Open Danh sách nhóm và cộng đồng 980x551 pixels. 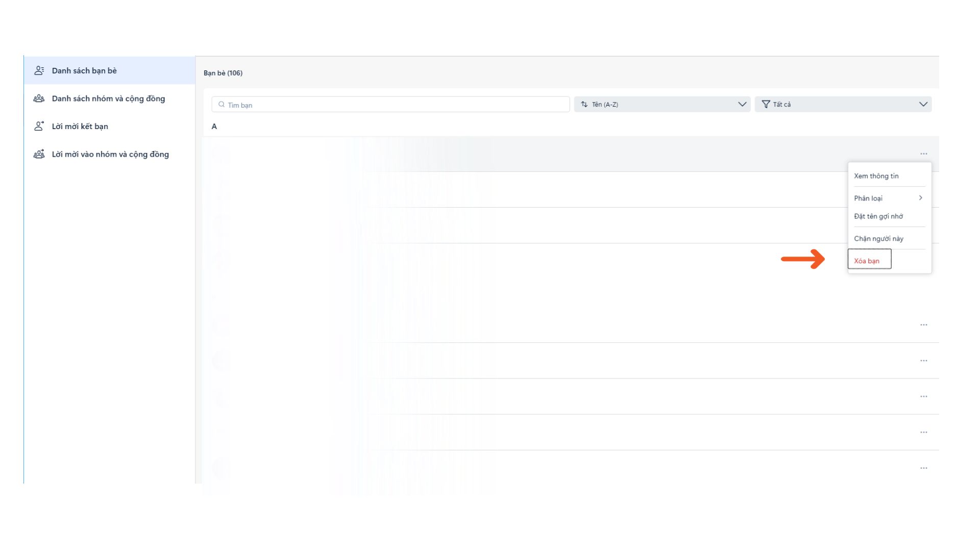pyautogui.click(x=109, y=98)
